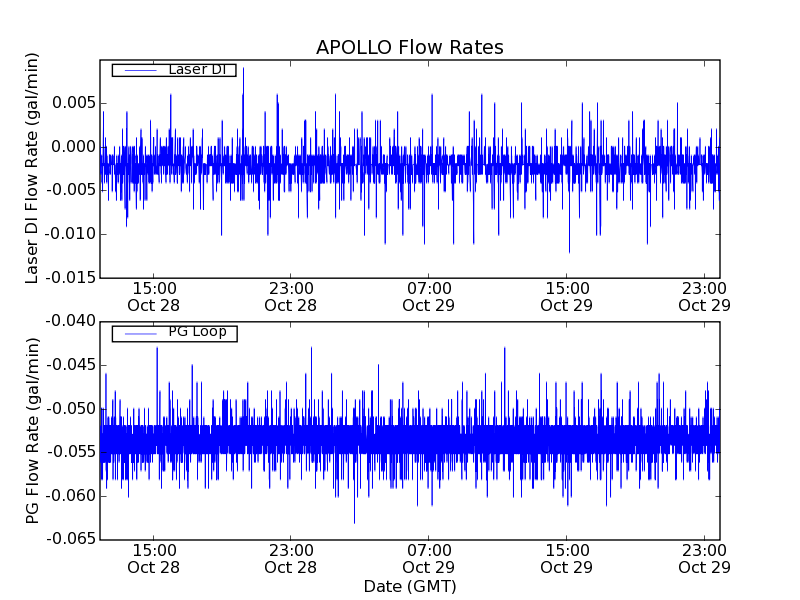Viewport: 800px width, 600px height.
Task: Click bottom plot's 23:00 Oct 29 tick label
Action: click(x=705, y=558)
